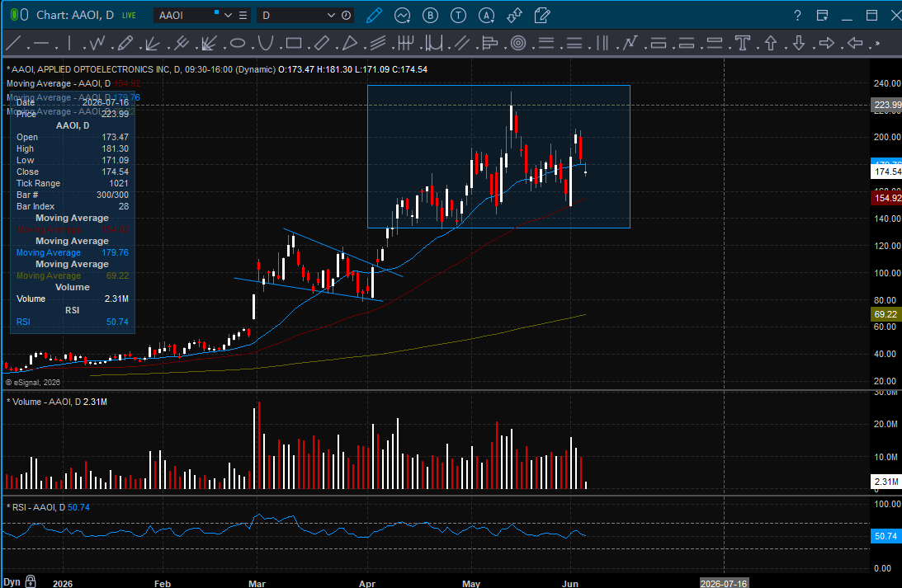Image resolution: width=902 pixels, height=588 pixels.
Task: Select the Up Arrow marker tool
Action: click(771, 43)
